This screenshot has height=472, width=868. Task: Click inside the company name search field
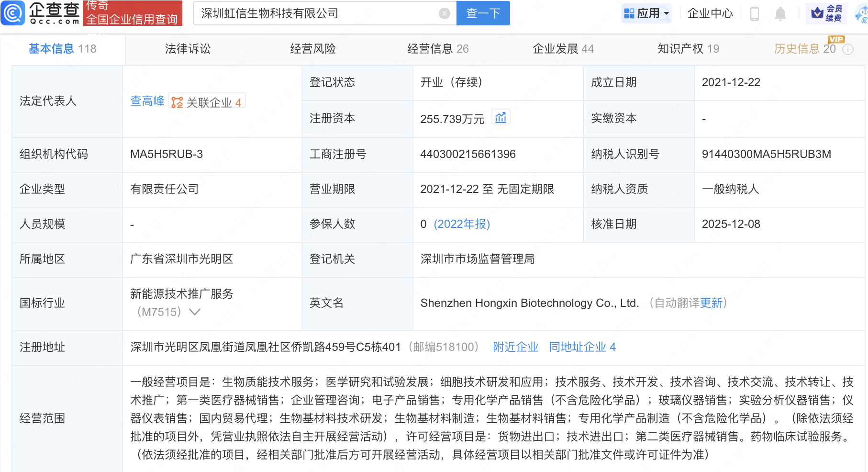coord(311,13)
